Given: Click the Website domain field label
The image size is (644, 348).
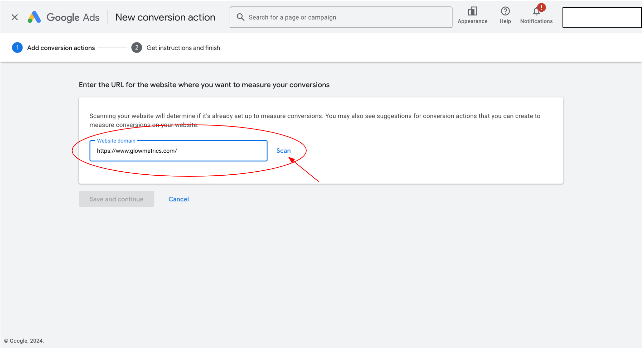Looking at the screenshot, I should click(x=116, y=141).
